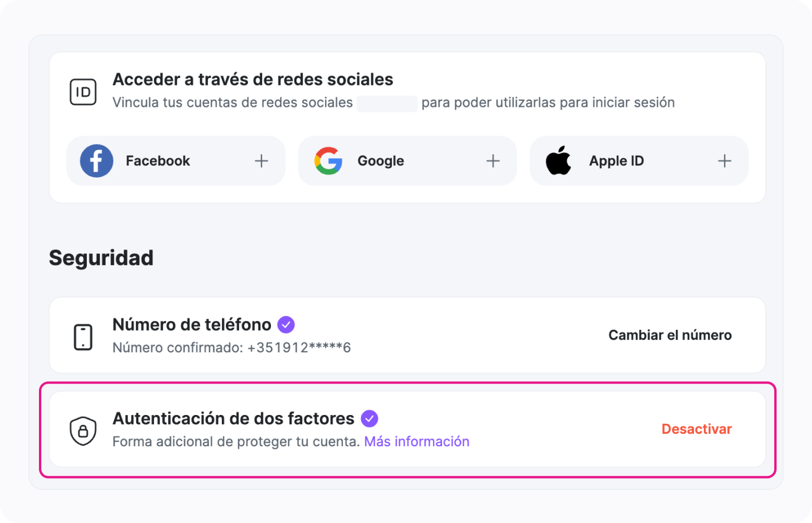Image resolution: width=812 pixels, height=523 pixels.
Task: Click the phone icon beside Número de teléfono
Action: coord(83,337)
